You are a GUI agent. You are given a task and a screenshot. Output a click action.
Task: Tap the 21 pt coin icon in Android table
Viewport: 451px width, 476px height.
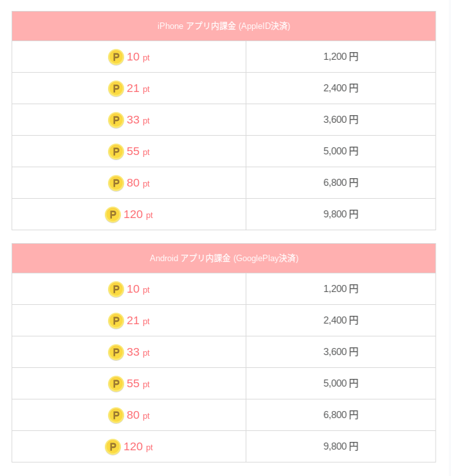[116, 321]
